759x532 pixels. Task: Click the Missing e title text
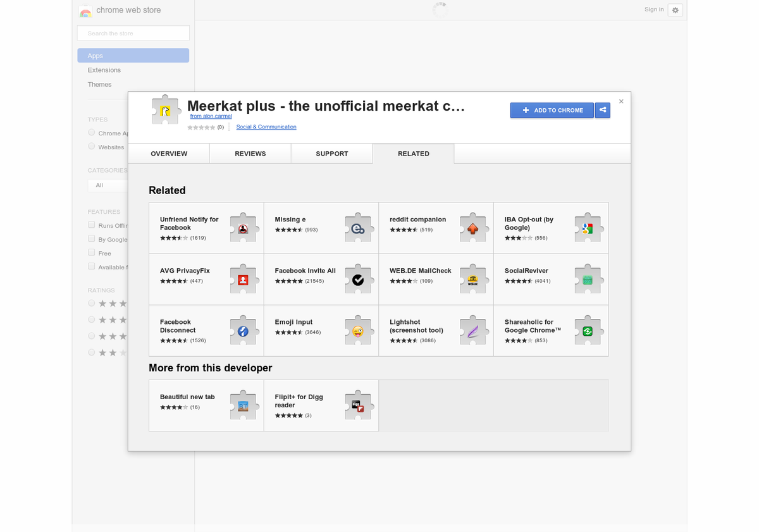click(290, 220)
